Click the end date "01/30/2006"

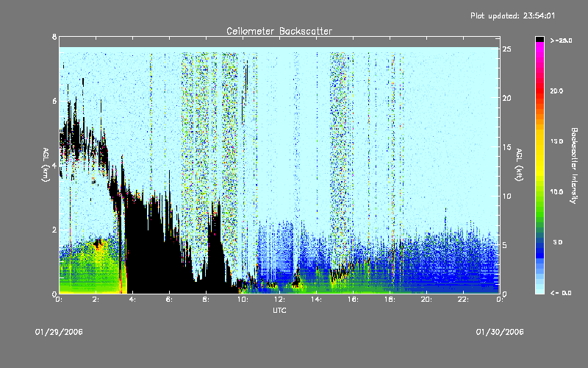pos(500,332)
